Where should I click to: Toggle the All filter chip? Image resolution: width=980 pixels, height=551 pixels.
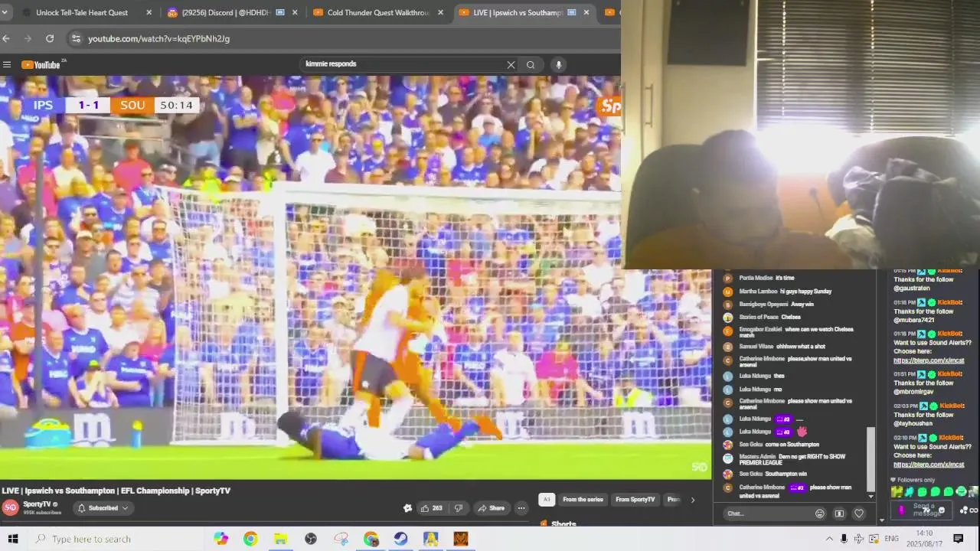pos(546,500)
